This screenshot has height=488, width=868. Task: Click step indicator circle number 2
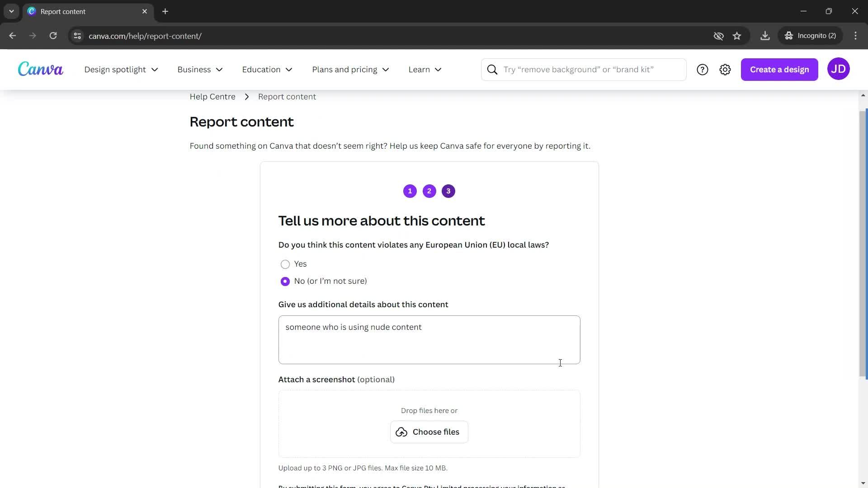point(429,191)
